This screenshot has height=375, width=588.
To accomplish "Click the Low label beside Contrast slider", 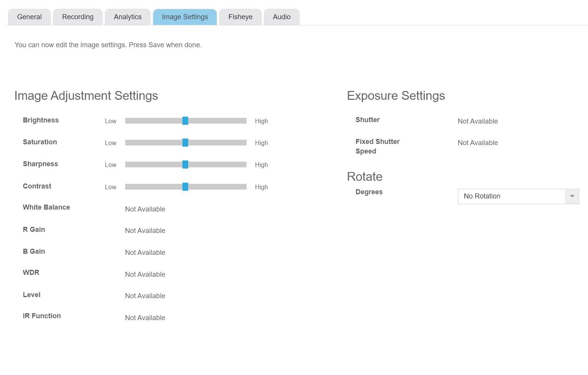I will tap(111, 187).
